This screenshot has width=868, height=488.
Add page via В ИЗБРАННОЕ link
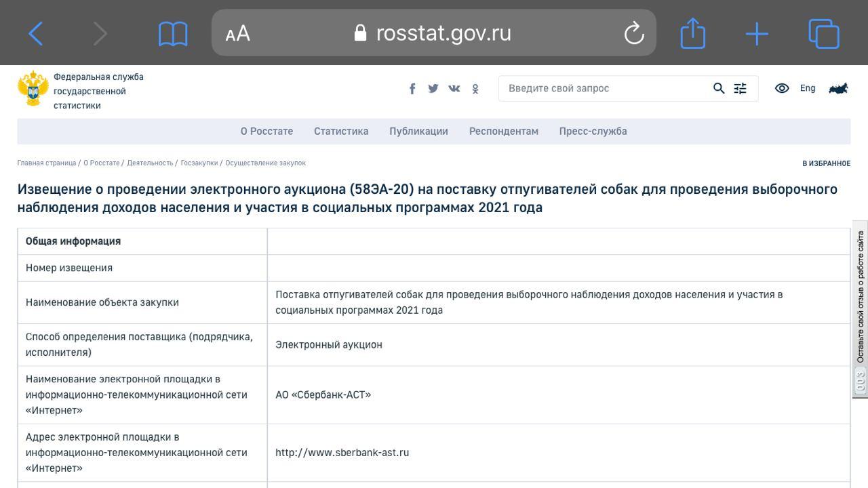point(826,163)
